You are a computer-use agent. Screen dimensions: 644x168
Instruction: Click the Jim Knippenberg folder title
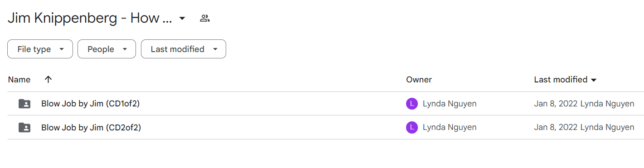tap(90, 19)
